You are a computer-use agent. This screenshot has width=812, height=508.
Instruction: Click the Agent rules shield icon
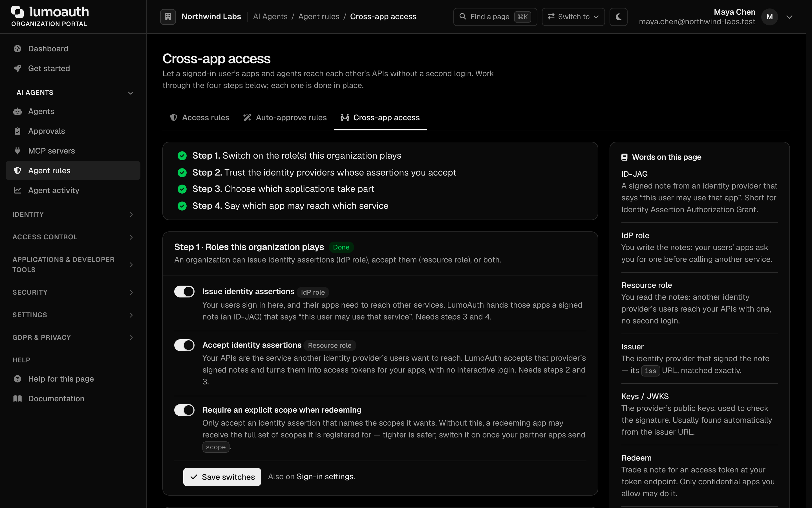17,171
